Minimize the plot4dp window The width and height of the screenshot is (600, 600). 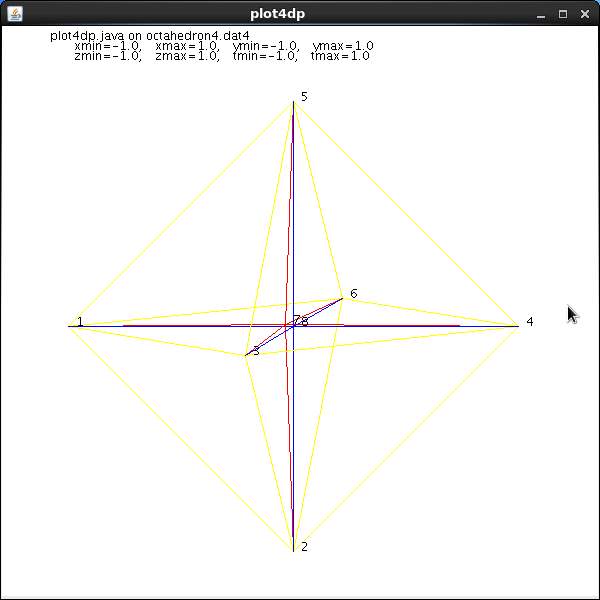pos(541,15)
